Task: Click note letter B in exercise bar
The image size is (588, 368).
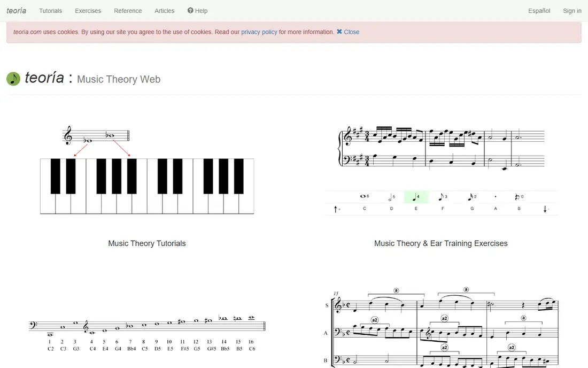Action: 520,209
